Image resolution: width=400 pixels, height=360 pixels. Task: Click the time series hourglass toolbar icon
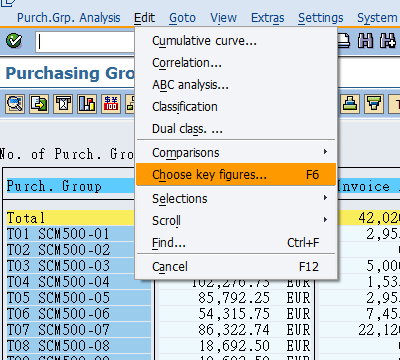tap(63, 104)
